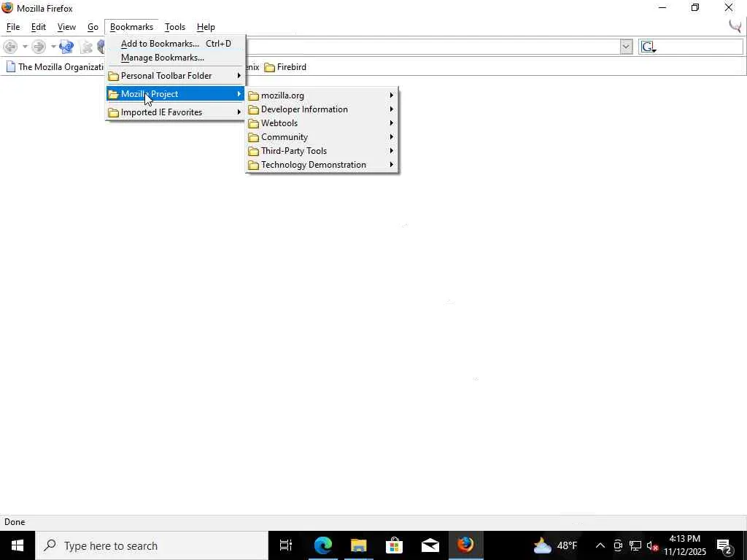Open the Edit menu
Viewport: 747px width, 560px height.
(x=39, y=27)
